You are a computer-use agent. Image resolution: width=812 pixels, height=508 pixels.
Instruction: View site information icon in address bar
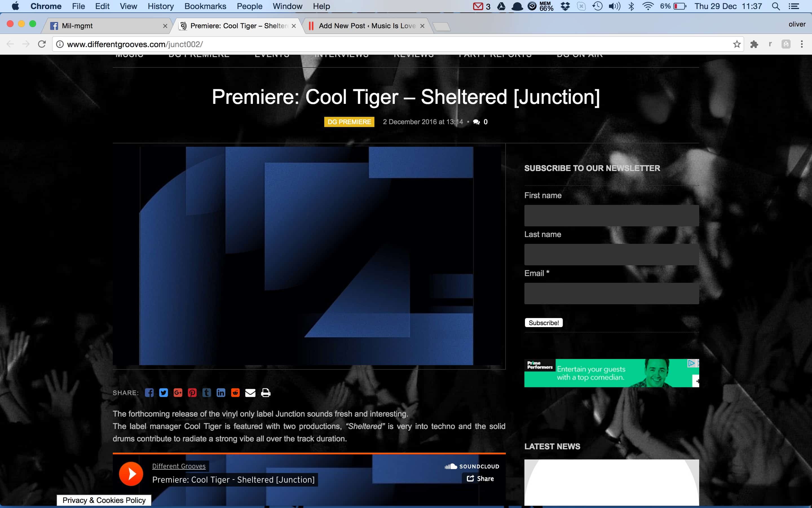click(x=60, y=44)
